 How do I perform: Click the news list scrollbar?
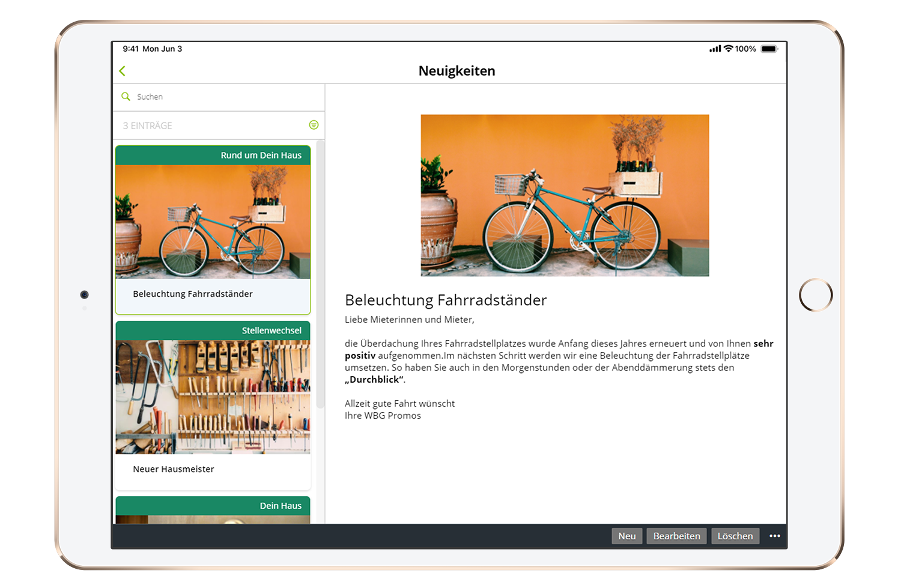point(320,276)
